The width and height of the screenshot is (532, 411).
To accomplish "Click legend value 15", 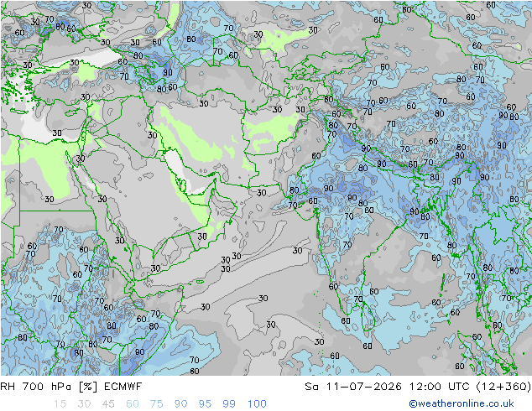I will coord(60,404).
